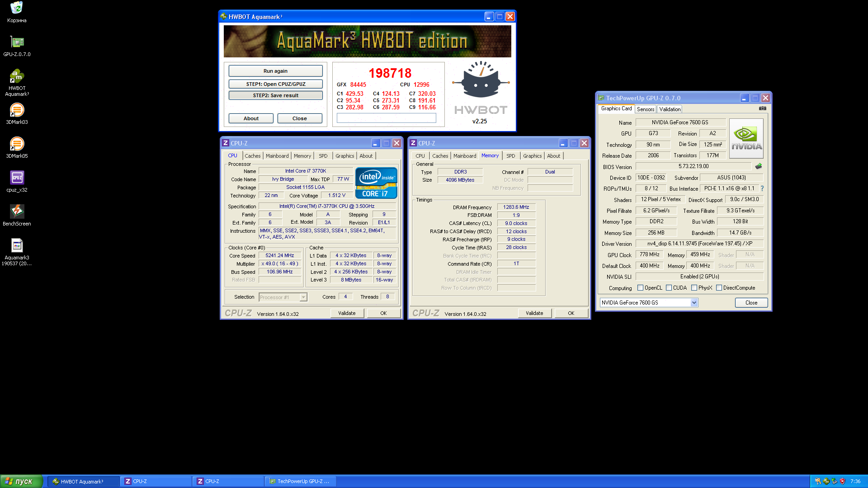
Task: Click the Aquamark total score 198718
Action: 390,73
